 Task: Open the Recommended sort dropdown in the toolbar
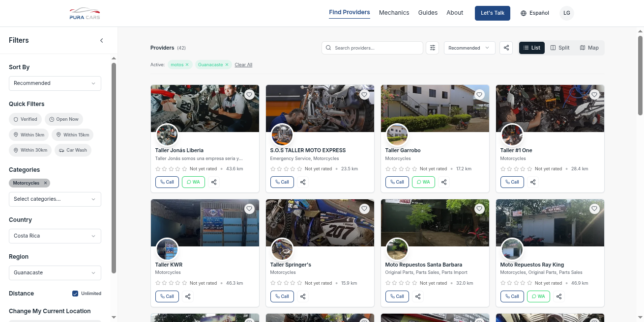click(469, 48)
